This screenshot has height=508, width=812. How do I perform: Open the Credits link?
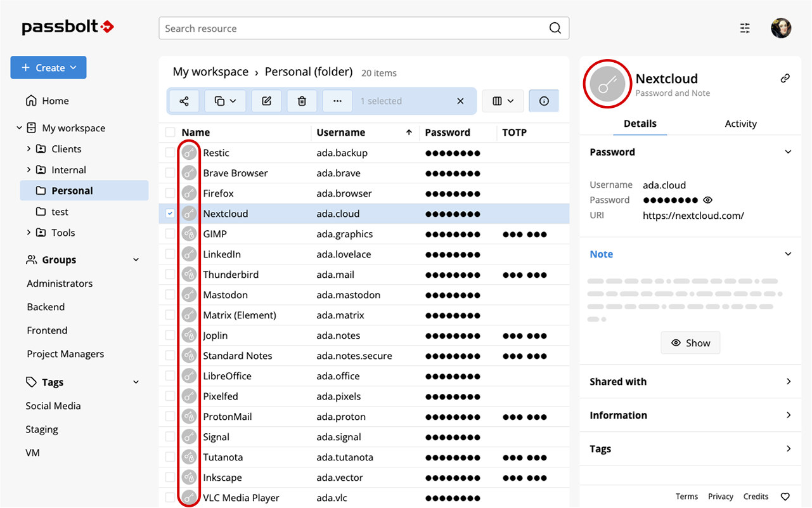point(756,497)
